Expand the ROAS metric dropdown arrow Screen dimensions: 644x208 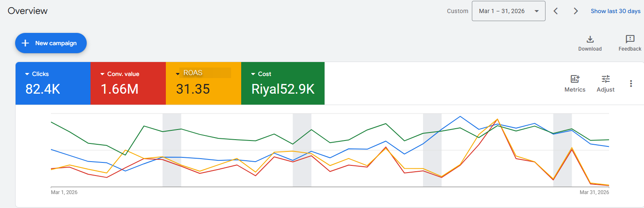pos(178,74)
